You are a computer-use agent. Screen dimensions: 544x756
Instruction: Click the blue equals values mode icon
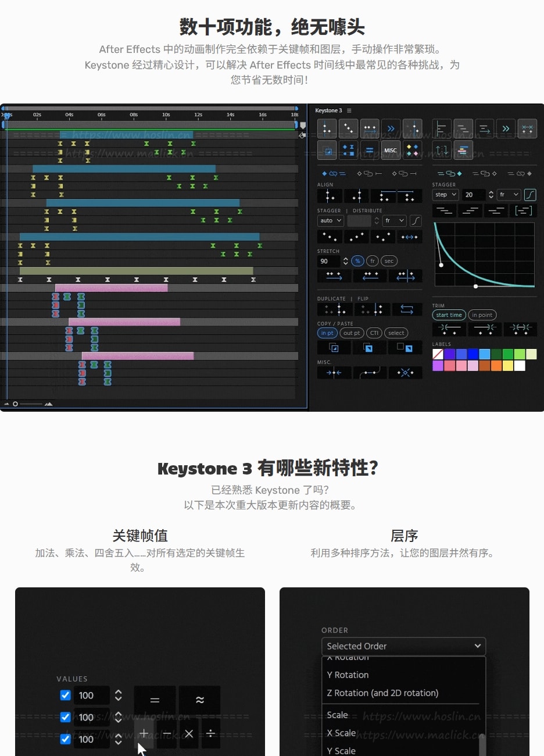coord(369,150)
